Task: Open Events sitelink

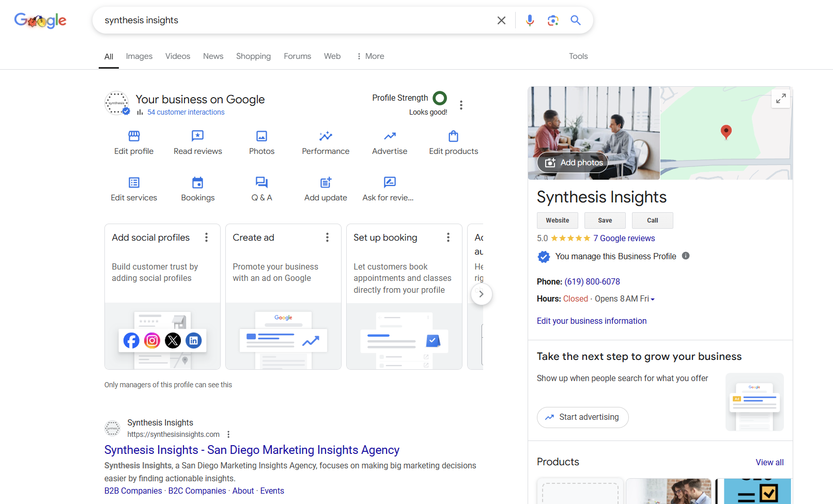Action: (x=272, y=491)
